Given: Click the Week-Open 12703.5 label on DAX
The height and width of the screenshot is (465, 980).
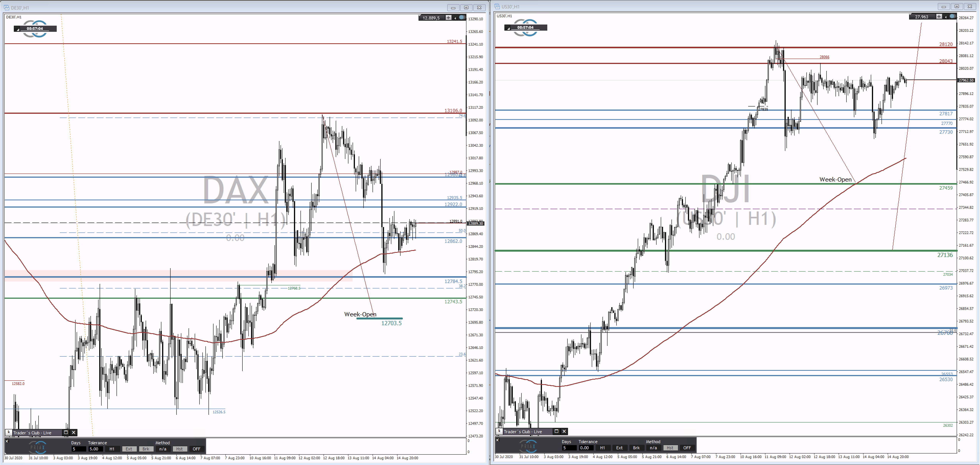Looking at the screenshot, I should pyautogui.click(x=392, y=323).
